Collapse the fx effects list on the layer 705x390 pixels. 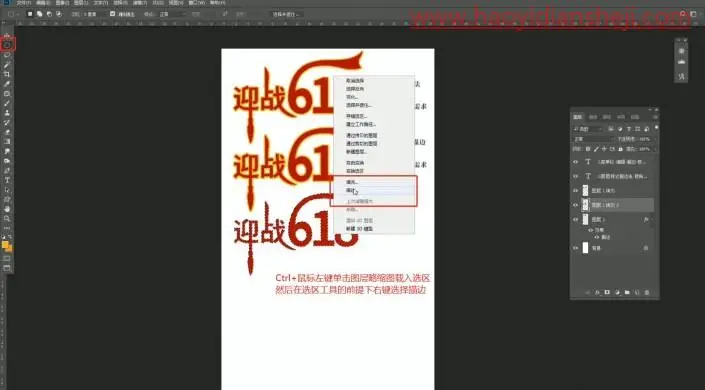653,220
